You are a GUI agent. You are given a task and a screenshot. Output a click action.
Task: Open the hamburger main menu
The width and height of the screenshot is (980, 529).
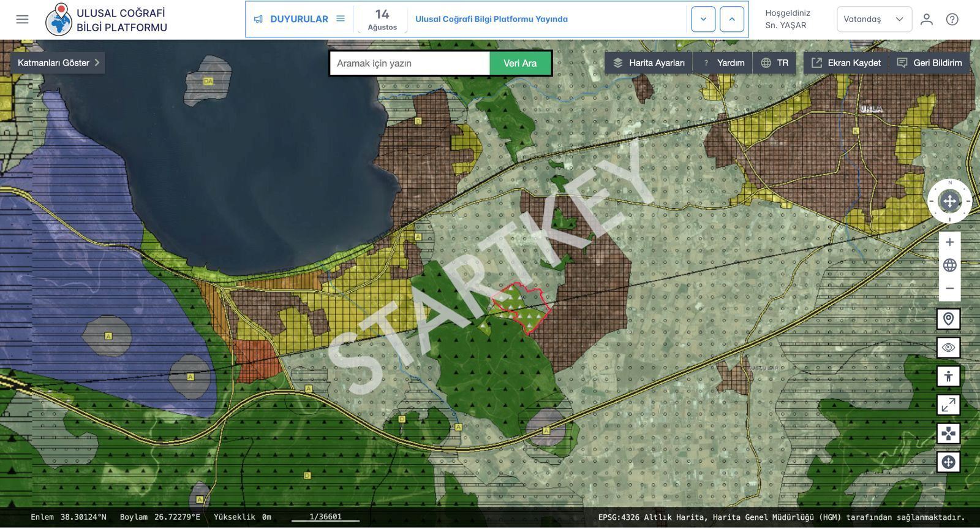click(22, 19)
